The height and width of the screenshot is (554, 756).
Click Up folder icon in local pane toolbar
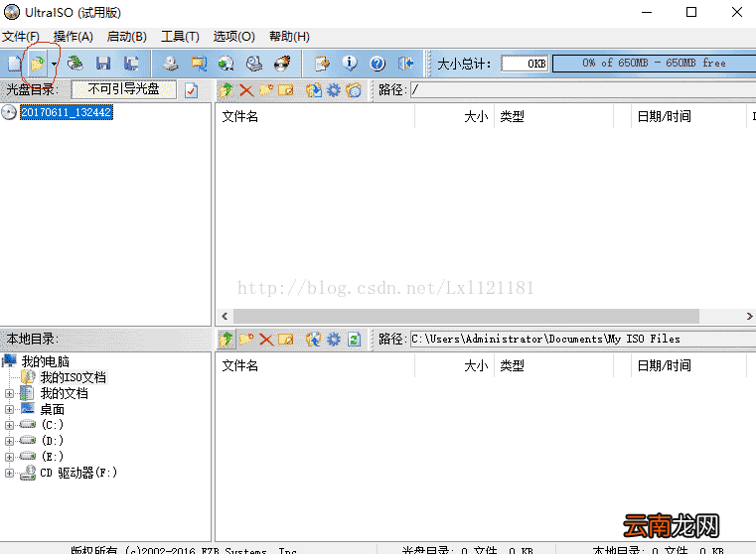point(227,340)
